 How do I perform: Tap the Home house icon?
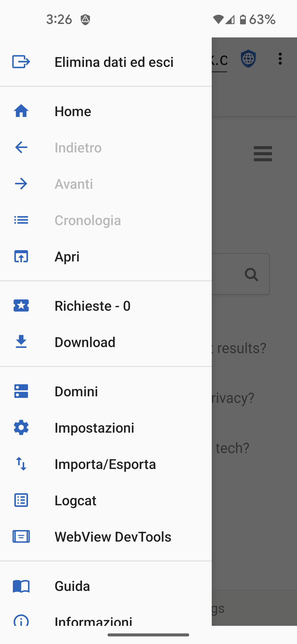pyautogui.click(x=21, y=111)
